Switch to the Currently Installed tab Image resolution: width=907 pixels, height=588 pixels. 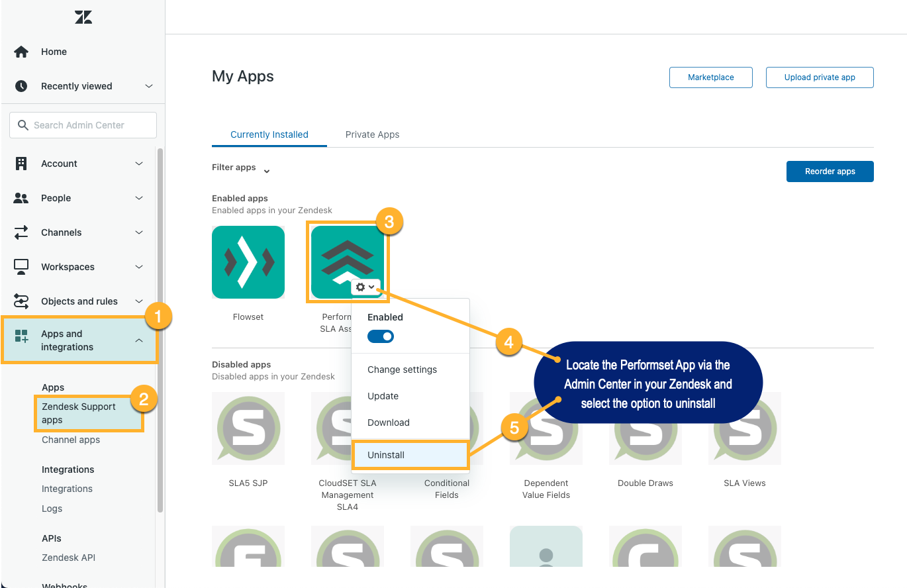tap(269, 134)
